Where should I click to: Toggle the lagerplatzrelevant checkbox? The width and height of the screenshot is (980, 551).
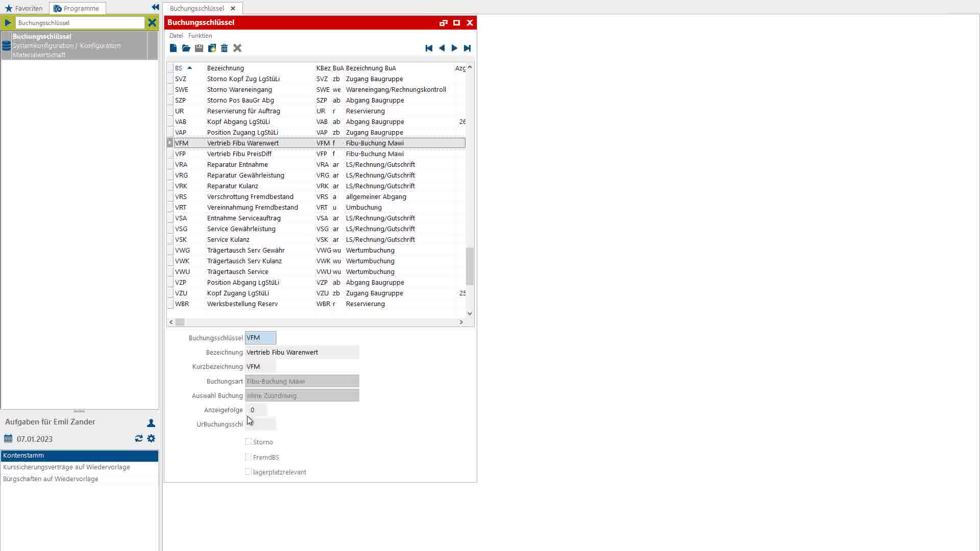point(248,472)
